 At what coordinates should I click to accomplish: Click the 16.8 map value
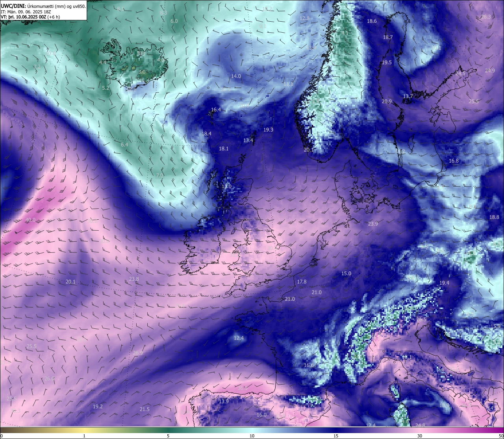tap(454, 161)
